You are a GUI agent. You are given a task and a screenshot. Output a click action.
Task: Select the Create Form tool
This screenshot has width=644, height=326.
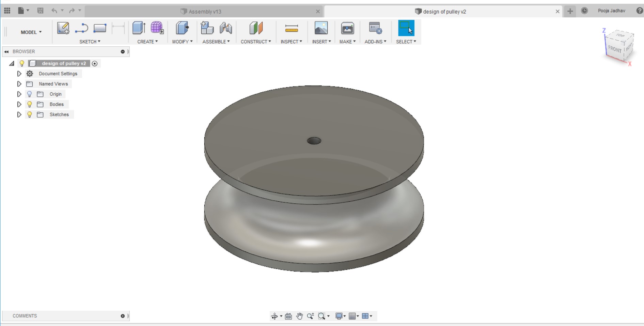pyautogui.click(x=157, y=28)
